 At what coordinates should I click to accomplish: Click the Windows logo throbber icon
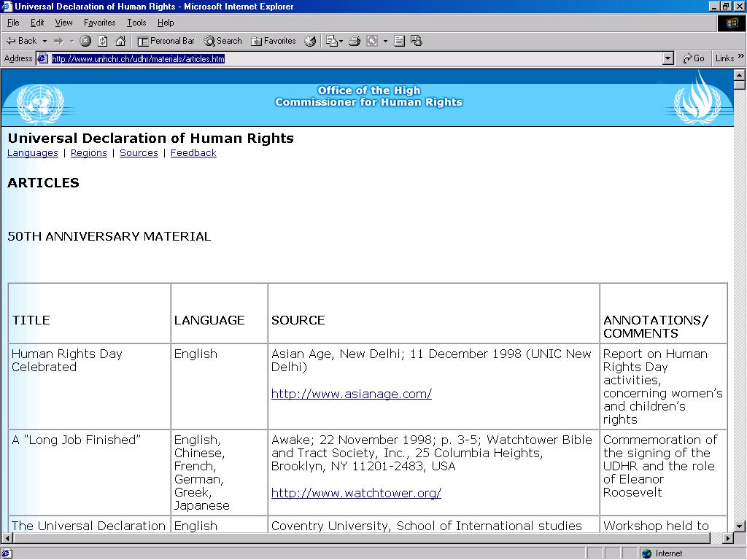click(x=731, y=23)
